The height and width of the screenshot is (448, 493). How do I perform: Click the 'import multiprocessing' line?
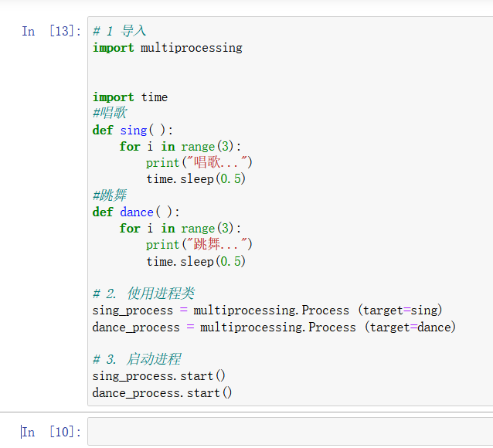(167, 48)
